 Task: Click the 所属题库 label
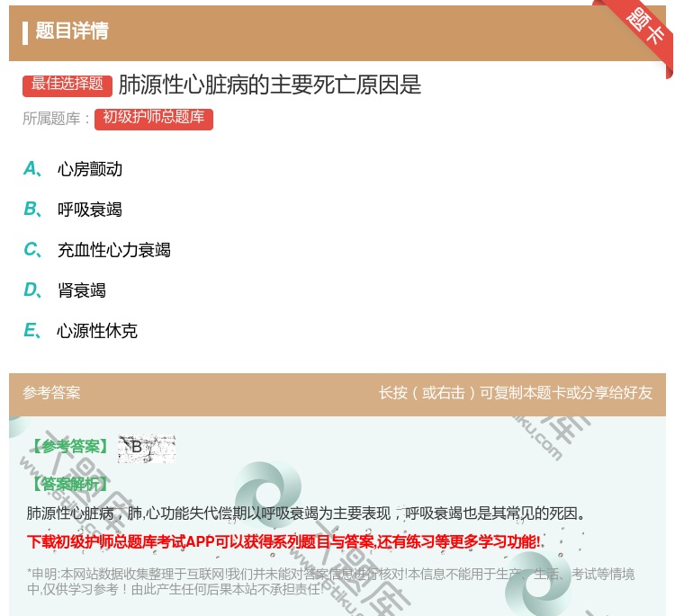(56, 119)
